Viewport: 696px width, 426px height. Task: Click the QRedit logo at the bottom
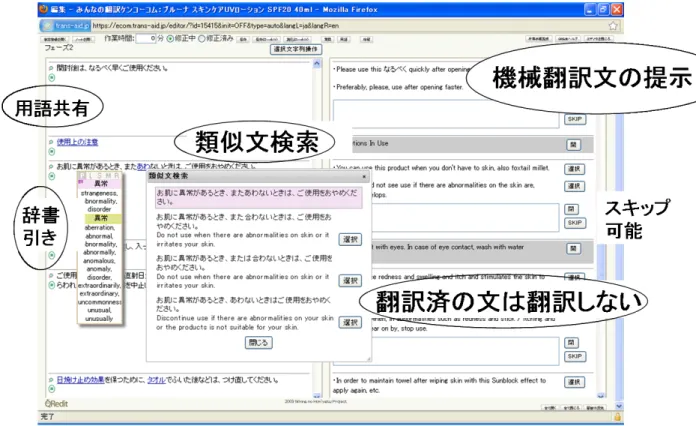[56, 403]
